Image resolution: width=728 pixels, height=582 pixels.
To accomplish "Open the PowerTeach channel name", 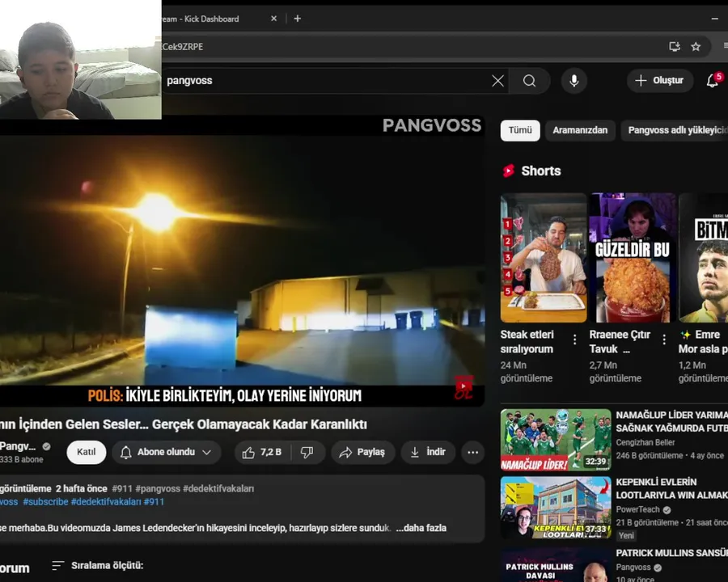I will 638,509.
